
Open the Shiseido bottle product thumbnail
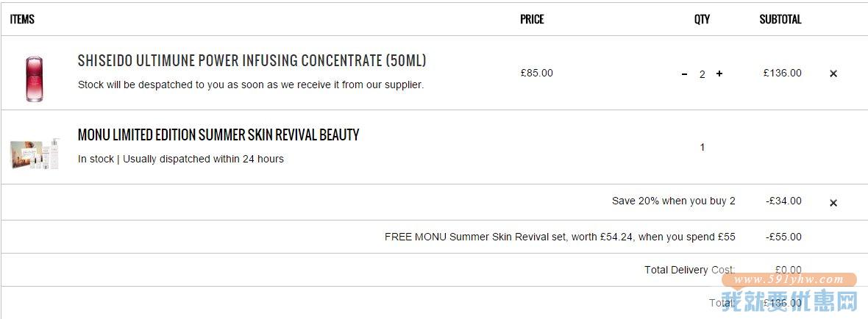point(34,79)
